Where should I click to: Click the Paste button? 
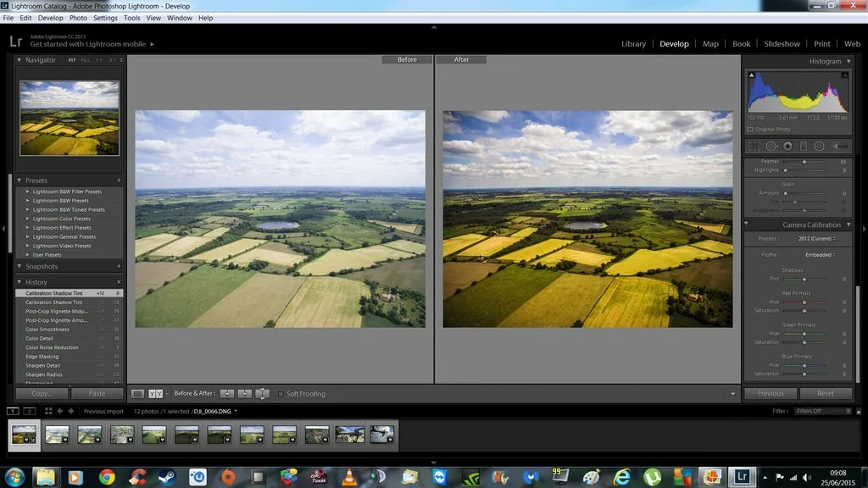[97, 393]
